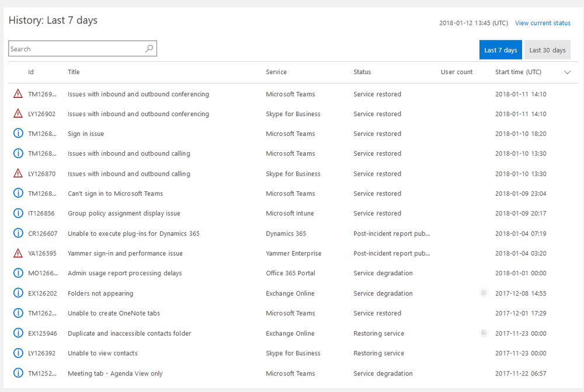The height and width of the screenshot is (392, 584).
Task: Select incident Id EX125946
Action: [43, 333]
